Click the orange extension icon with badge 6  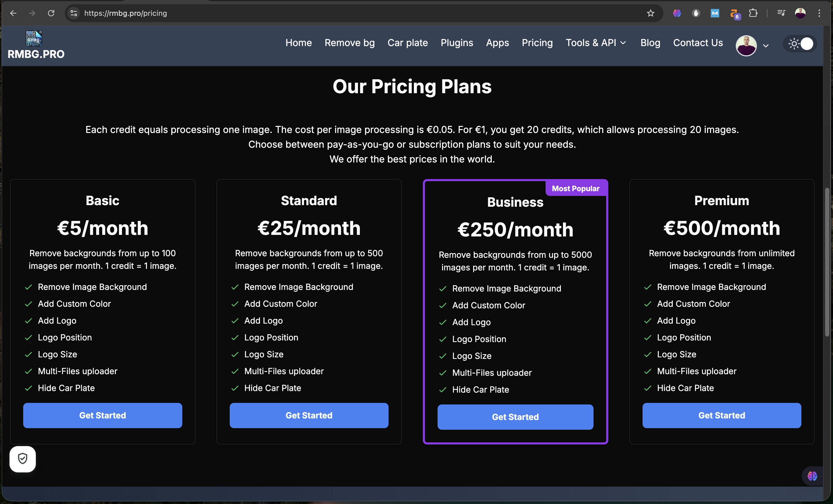734,14
